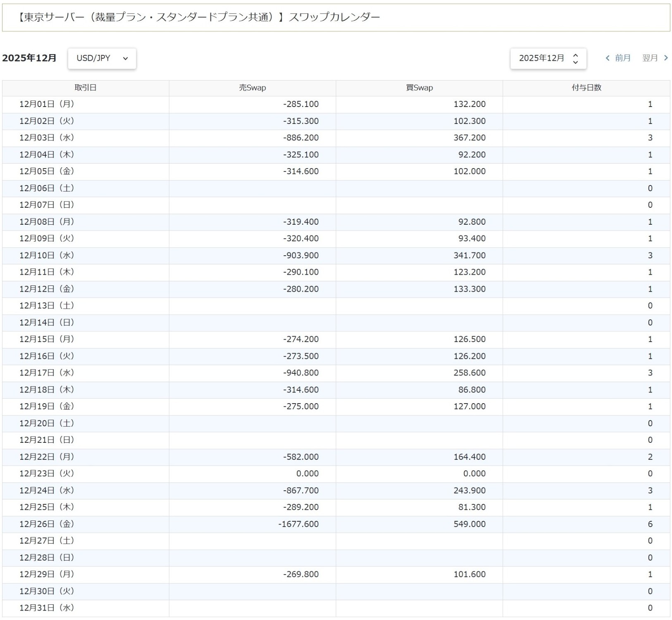The image size is (672, 620).
Task: Select buy swap value 341.700
Action: 469,255
